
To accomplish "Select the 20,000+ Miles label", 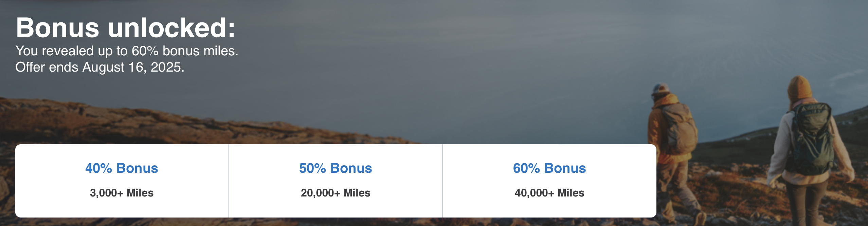I will click(x=336, y=193).
